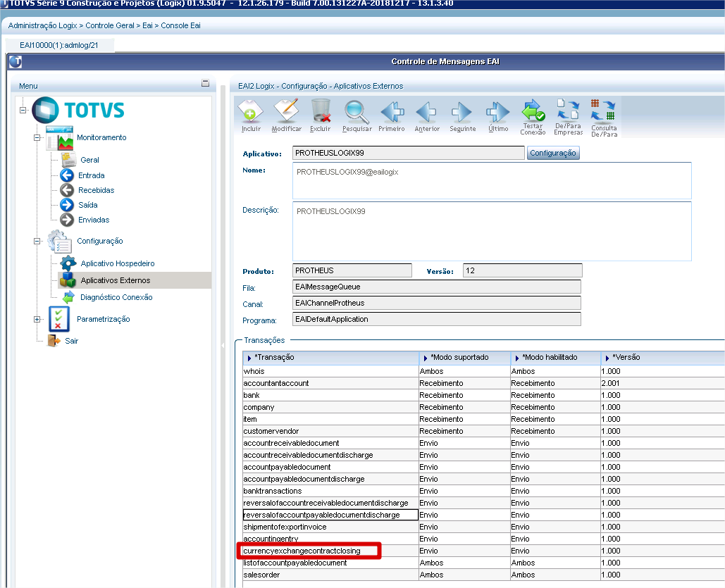Image resolution: width=725 pixels, height=588 pixels.
Task: Select the EAI10000(1):admlog/21 tab
Action: coord(59,45)
